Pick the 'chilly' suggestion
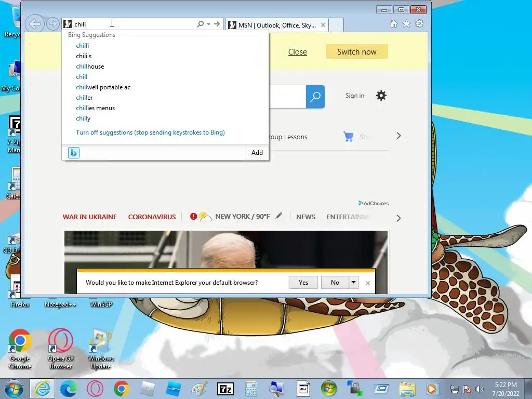The height and width of the screenshot is (399, 532). (83, 118)
